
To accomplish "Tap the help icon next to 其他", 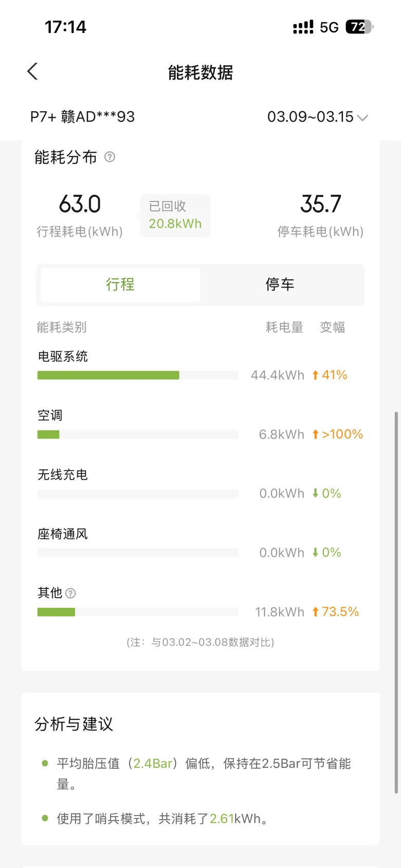I will coord(71,593).
